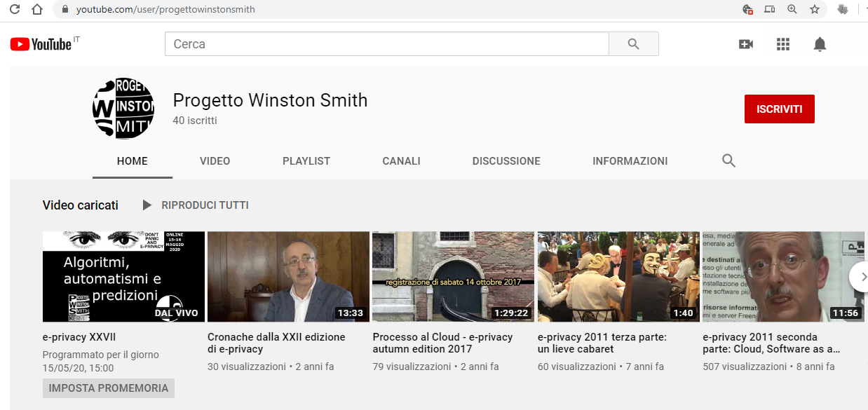Show next videos with the right chevron arrow
Screen dimensions: 868x410
tap(861, 277)
